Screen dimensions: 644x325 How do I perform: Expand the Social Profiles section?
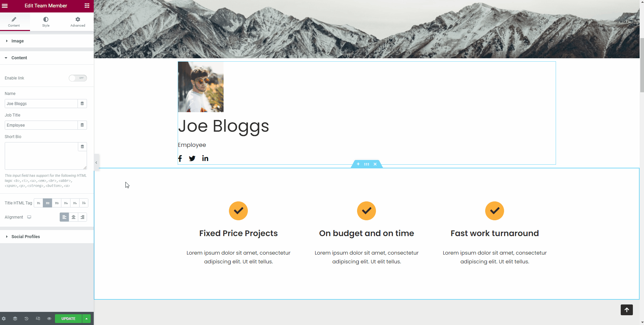26,237
